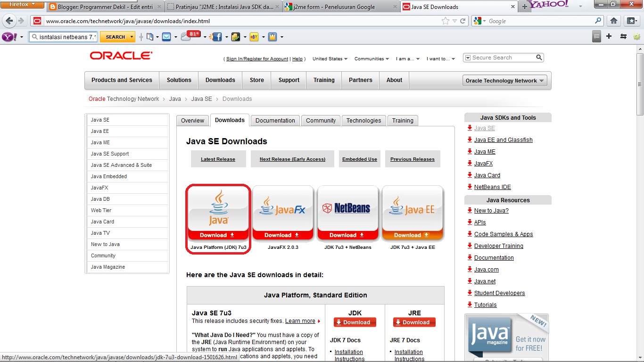Open the Google search engine selector dropdown
644x362 pixels.
[x=480, y=21]
